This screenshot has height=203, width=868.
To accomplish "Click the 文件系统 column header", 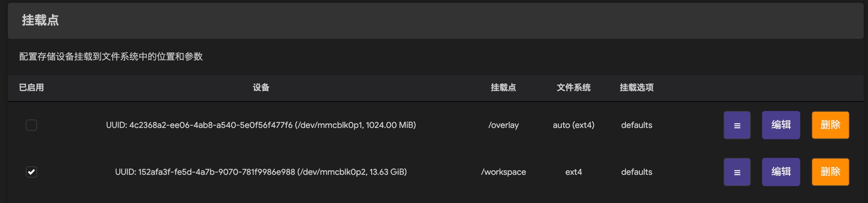I will (573, 87).
